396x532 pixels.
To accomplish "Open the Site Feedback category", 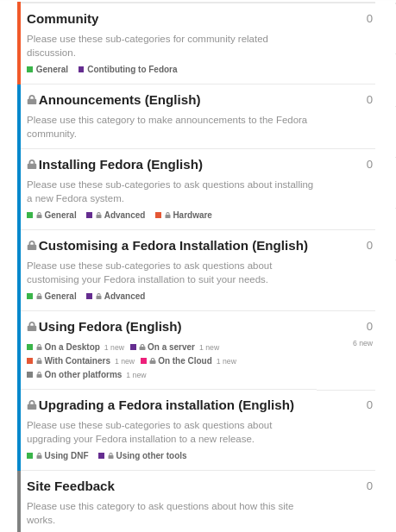I will (x=71, y=486).
